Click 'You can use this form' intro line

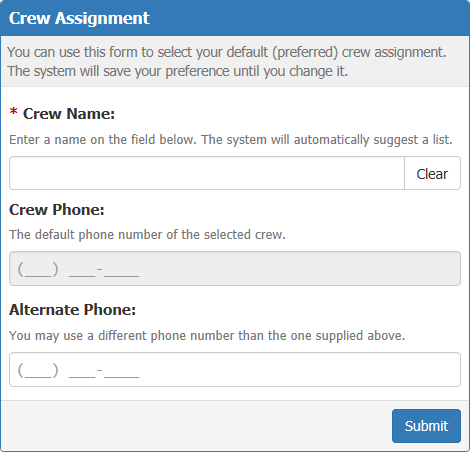tap(226, 52)
